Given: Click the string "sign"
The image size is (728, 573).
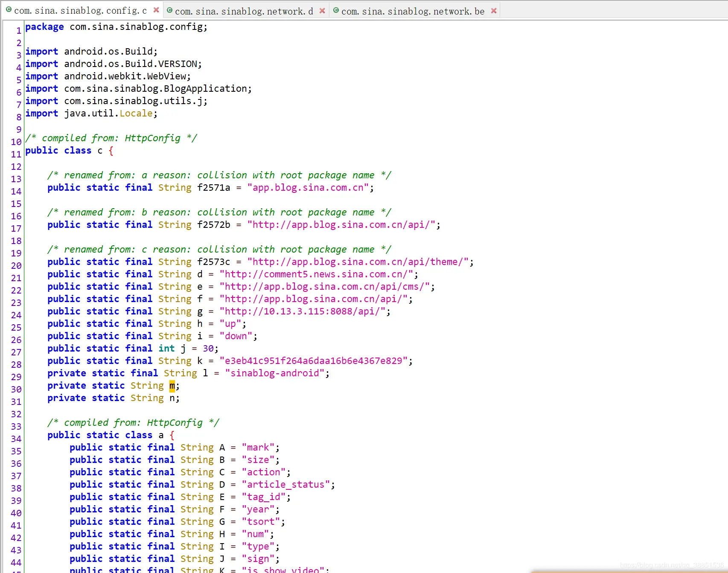Looking at the screenshot, I should [258, 559].
